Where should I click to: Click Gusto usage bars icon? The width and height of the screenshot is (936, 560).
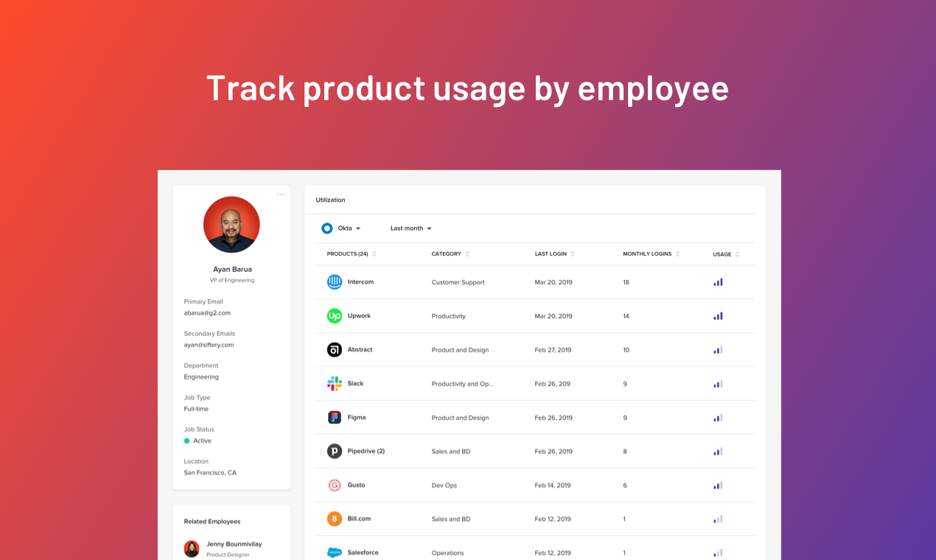click(x=718, y=486)
